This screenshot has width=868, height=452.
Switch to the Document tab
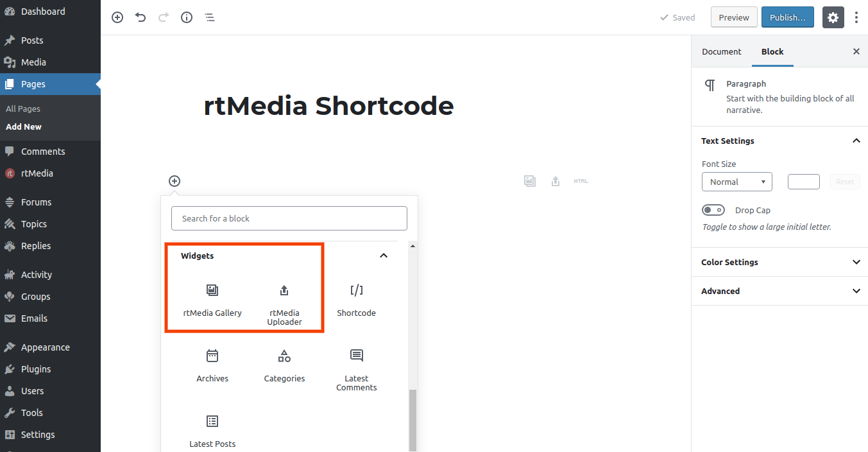point(721,51)
